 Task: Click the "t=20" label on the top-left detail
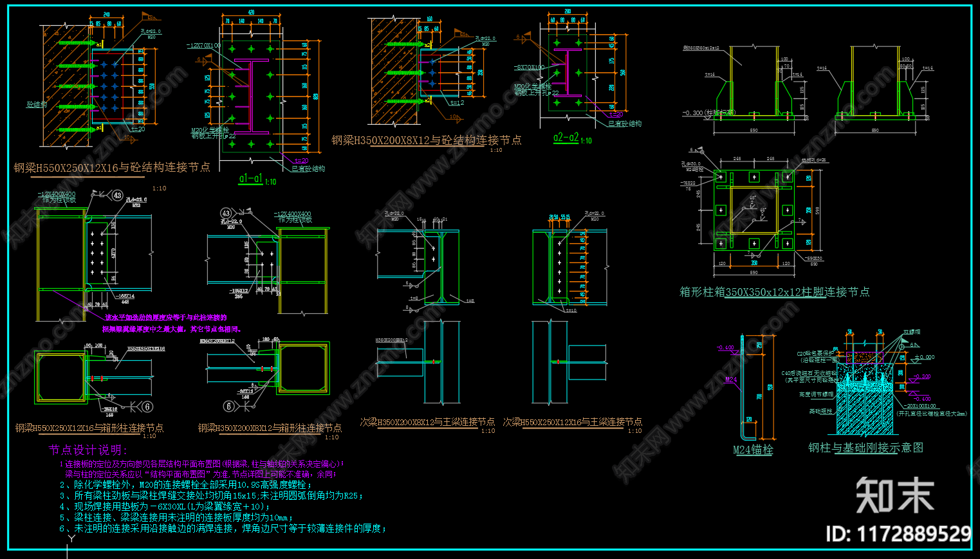(x=138, y=129)
